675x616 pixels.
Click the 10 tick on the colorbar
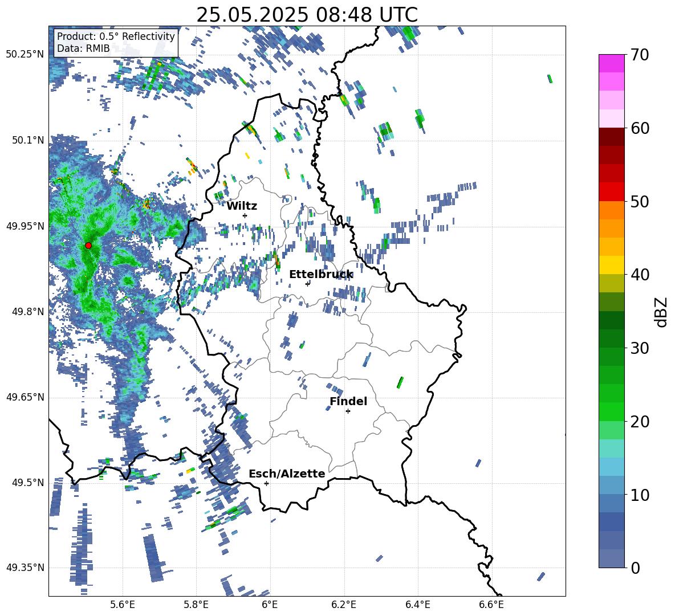pyautogui.click(x=640, y=495)
